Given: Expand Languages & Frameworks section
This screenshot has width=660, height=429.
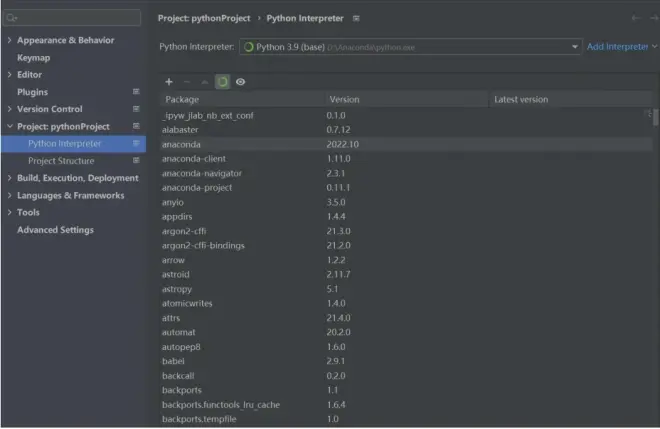Looking at the screenshot, I should point(9,195).
